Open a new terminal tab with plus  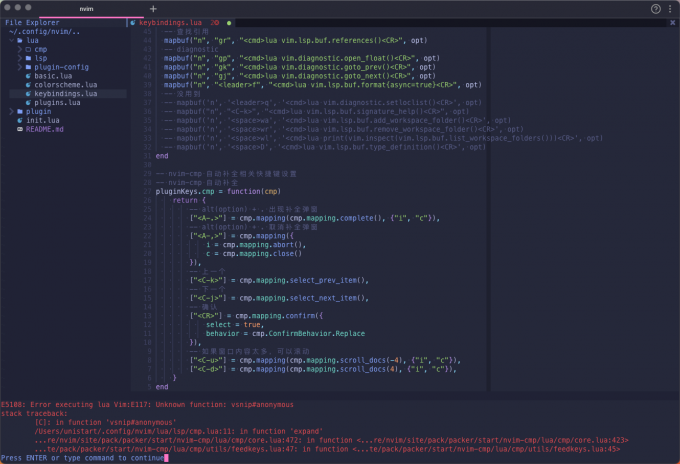tap(153, 8)
